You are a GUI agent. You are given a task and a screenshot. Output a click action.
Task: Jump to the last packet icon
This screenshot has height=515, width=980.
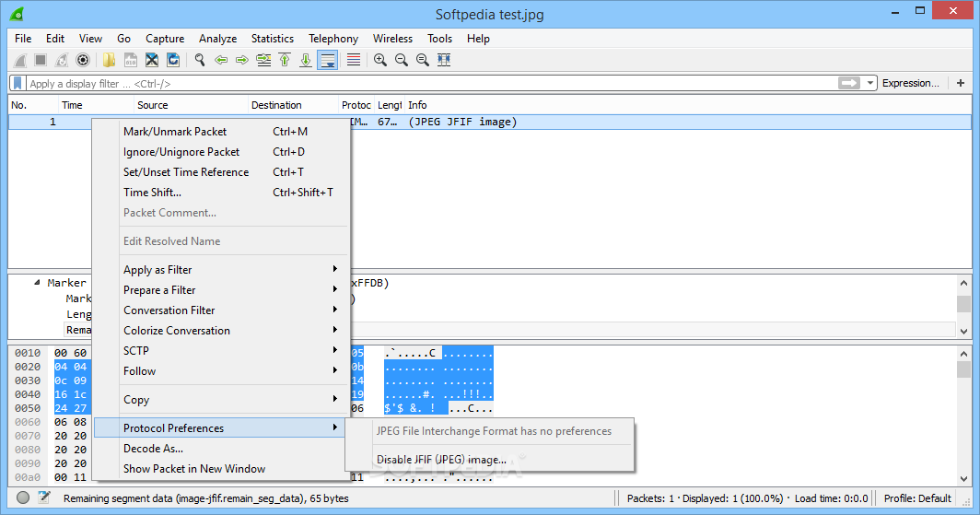[306, 60]
